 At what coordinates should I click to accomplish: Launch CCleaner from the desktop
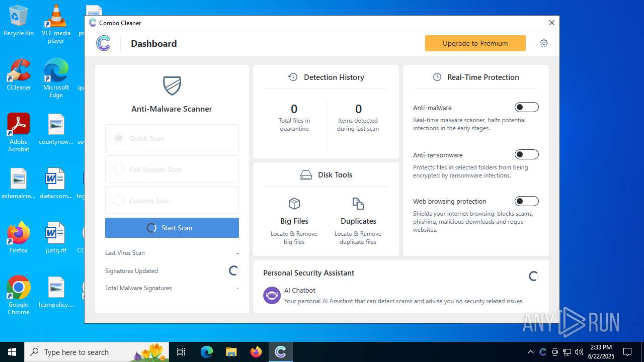[x=19, y=75]
